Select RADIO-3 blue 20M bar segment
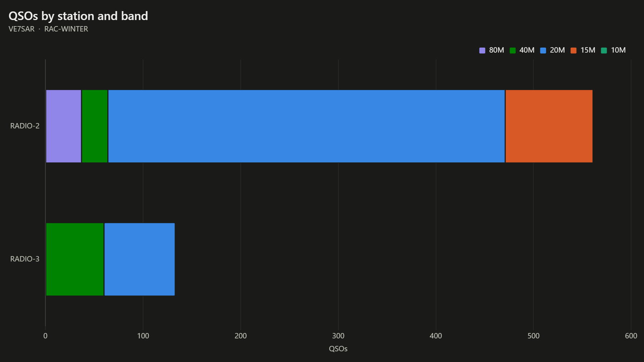644x362 pixels. tap(140, 259)
